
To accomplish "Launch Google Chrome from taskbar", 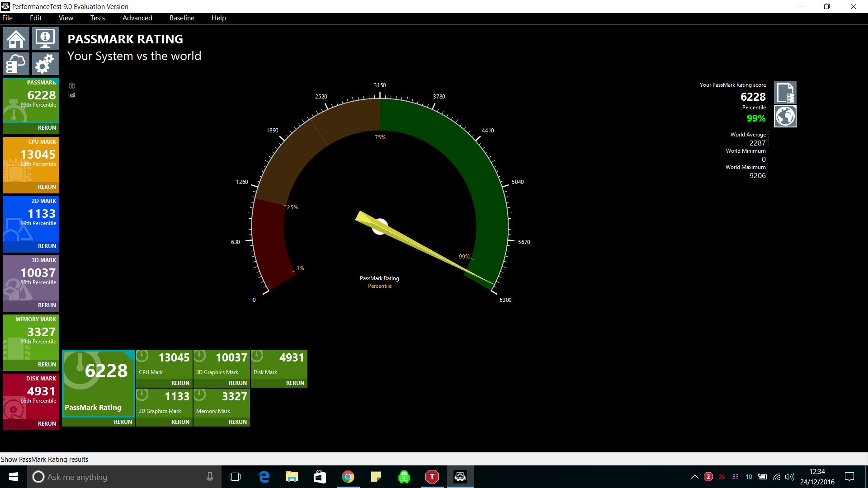I will coord(348,477).
